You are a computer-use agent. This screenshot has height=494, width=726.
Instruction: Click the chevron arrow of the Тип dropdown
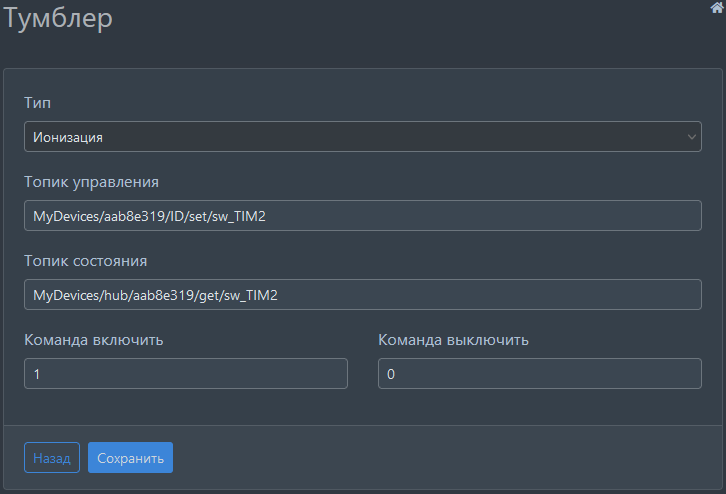[x=692, y=137]
